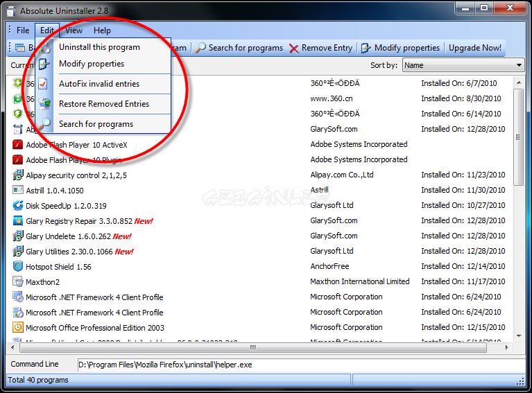
Task: Click the Hotspot Shield shield icon
Action: 17,267
